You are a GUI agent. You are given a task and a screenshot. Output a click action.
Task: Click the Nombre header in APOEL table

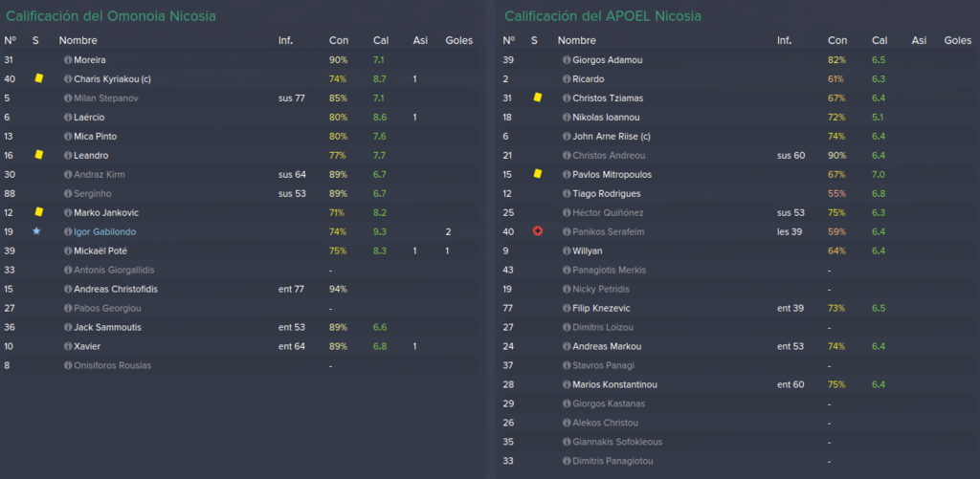pyautogui.click(x=576, y=40)
